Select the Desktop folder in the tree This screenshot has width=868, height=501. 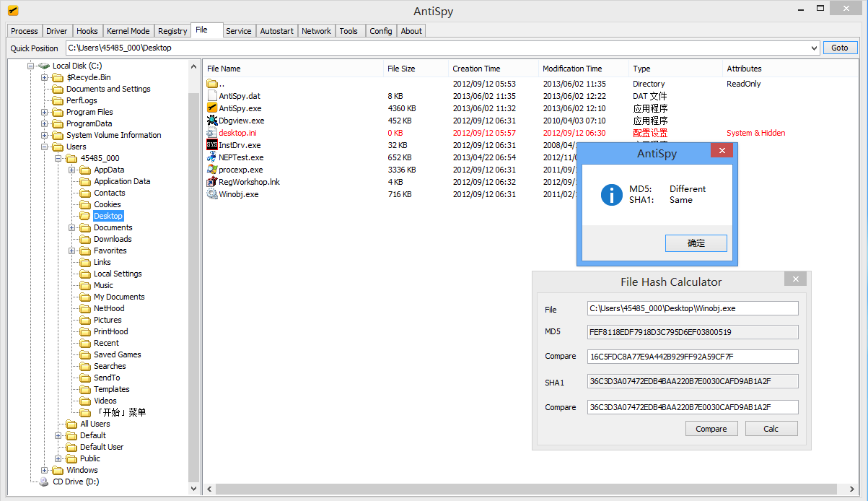point(108,216)
